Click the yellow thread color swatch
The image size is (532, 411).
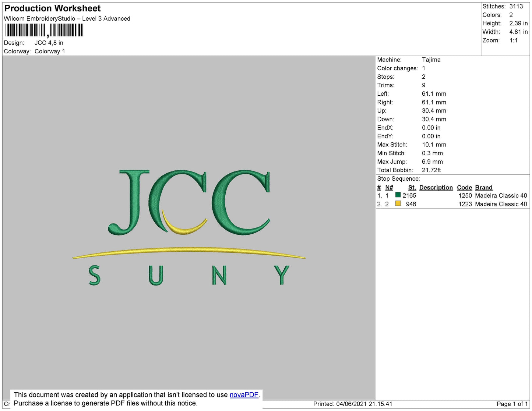coord(398,203)
